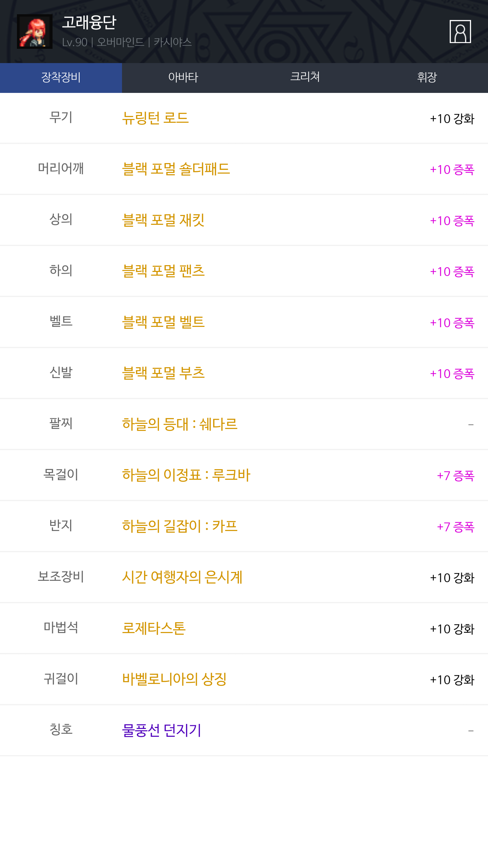Image resolution: width=488 pixels, height=868 pixels.
Task: Click 블랙 포멀 숄더패드 item
Action: point(176,169)
